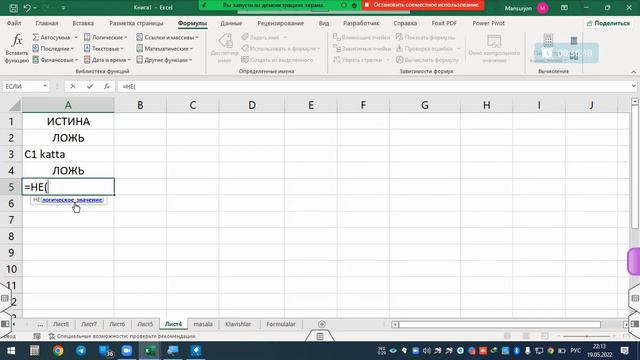Click the Insert Function fx ribbon button

pyautogui.click(x=16, y=48)
